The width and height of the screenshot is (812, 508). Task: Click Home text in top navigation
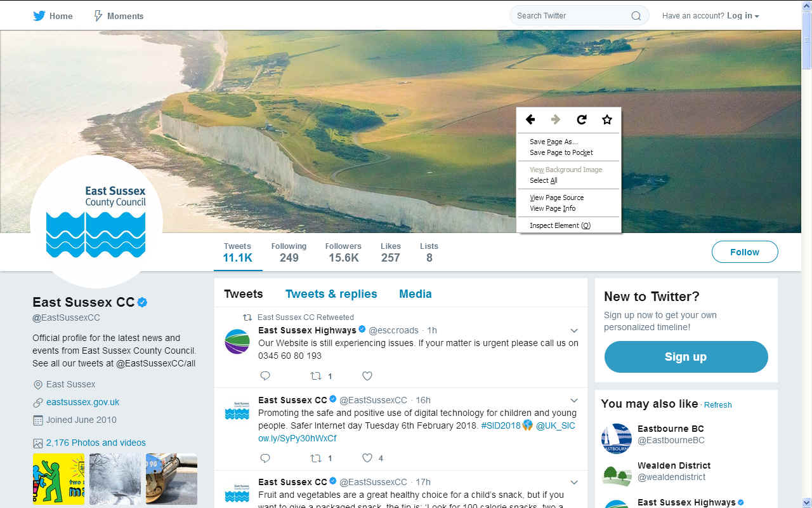[61, 16]
